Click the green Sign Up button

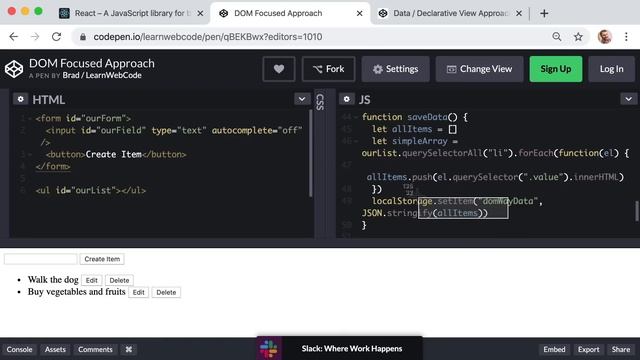556,69
